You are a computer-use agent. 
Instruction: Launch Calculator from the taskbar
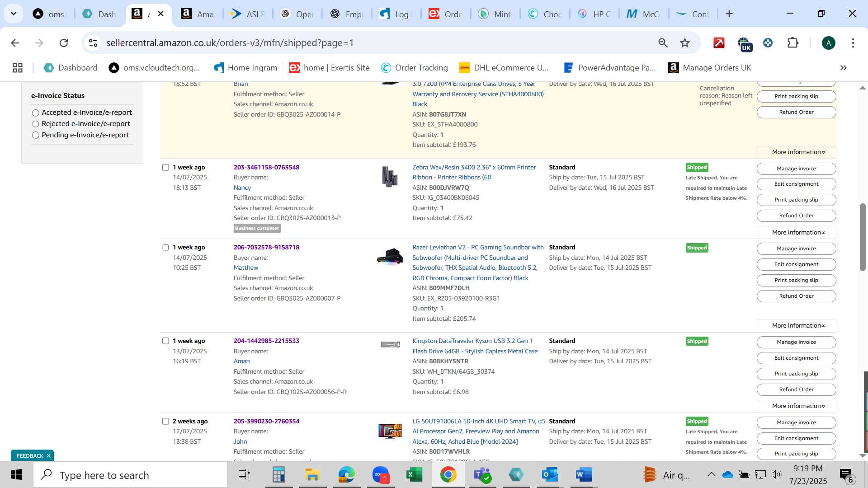coord(278,475)
